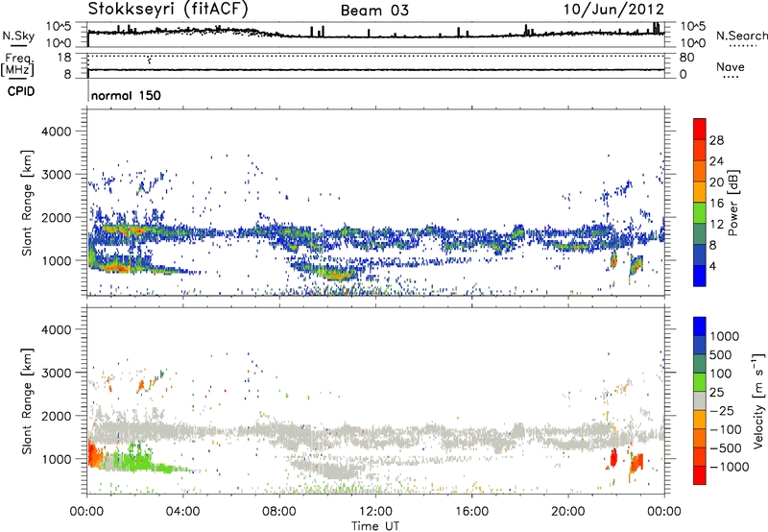This screenshot has height=532, width=768.
Task: Click the "1000" label on Velocity colorbar
Action: point(725,336)
